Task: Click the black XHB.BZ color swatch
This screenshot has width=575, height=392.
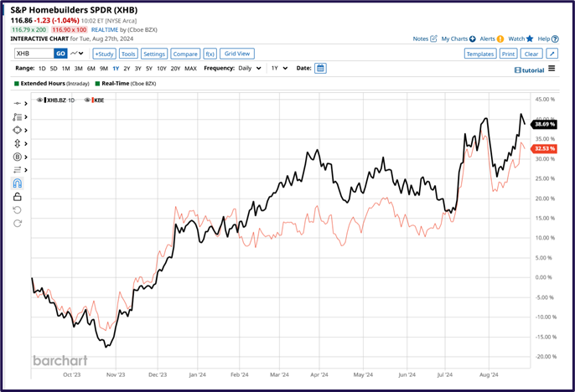Action: coord(45,100)
